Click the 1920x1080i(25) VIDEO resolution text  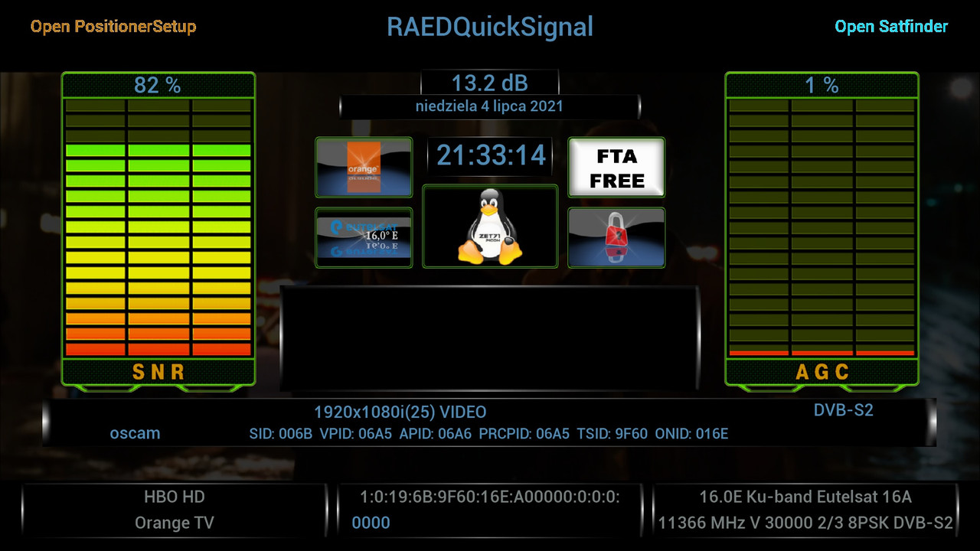click(x=400, y=412)
